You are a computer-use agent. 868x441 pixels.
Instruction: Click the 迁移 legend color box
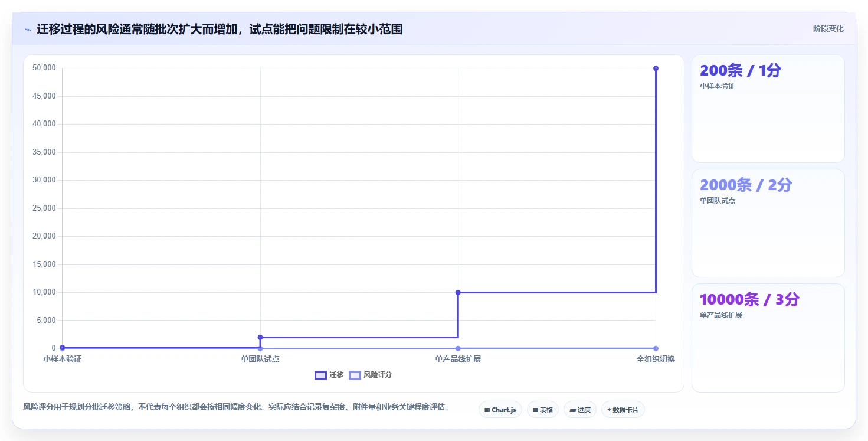[320, 375]
